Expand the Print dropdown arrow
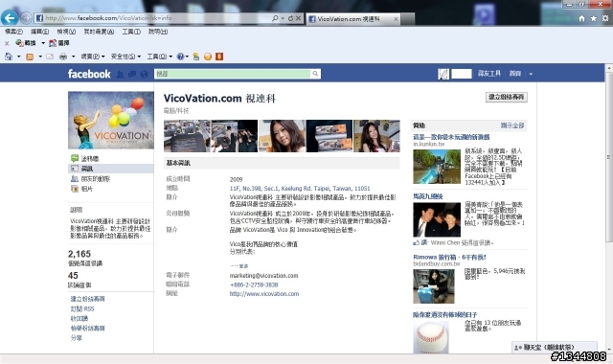613x364 pixels. coord(73,57)
